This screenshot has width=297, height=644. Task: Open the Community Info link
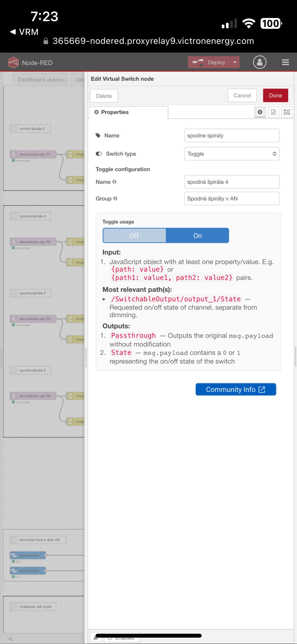[x=235, y=389]
